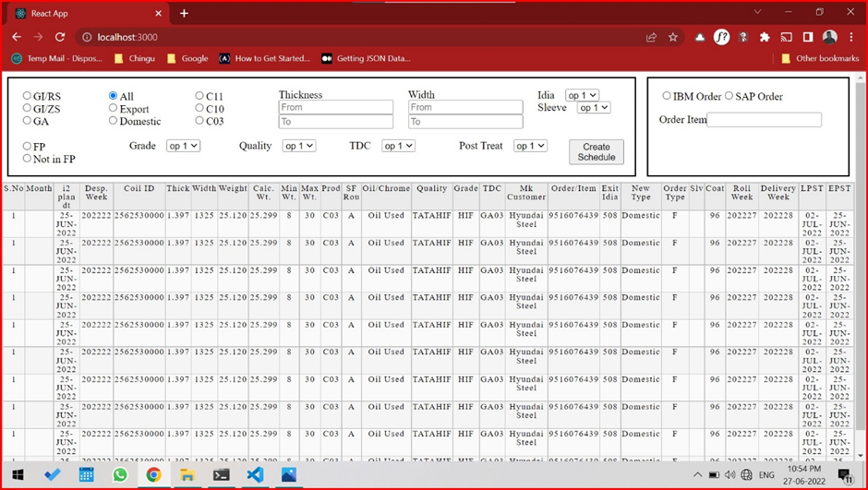Open Visual Studio Code from the taskbar
This screenshot has width=868, height=490.
tap(255, 474)
